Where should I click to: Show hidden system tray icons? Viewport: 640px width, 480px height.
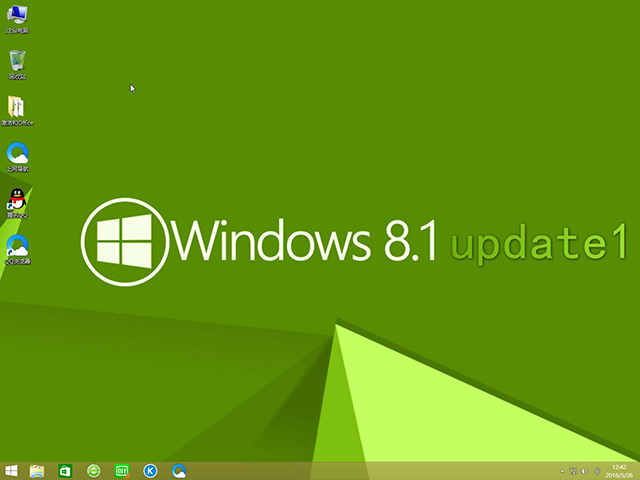click(x=562, y=470)
